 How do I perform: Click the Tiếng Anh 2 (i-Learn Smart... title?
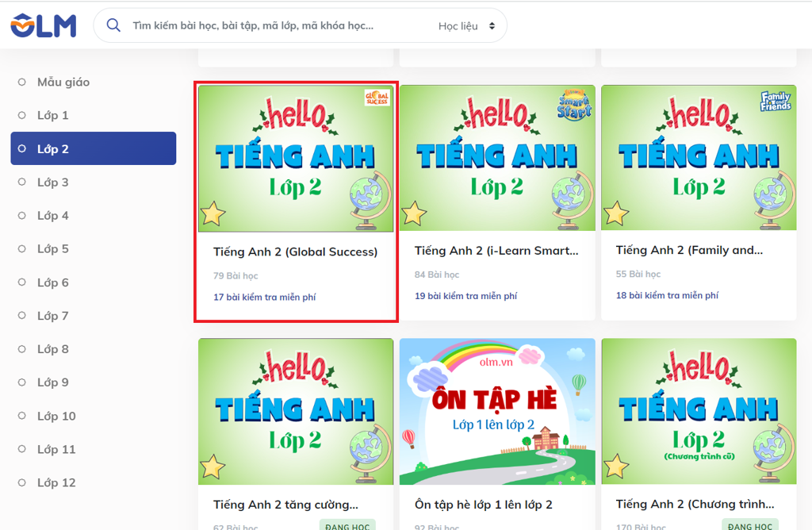[496, 251]
